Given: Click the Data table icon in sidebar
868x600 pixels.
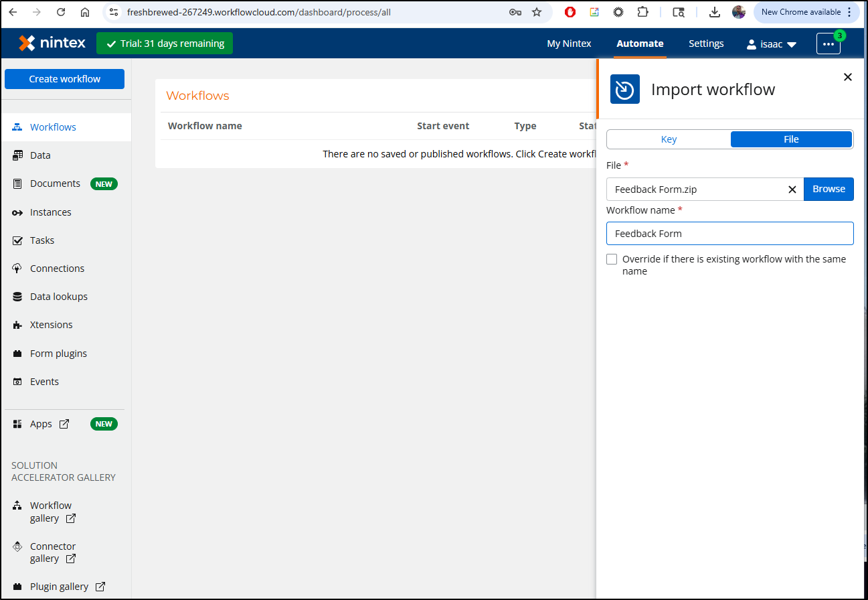Looking at the screenshot, I should [x=17, y=155].
